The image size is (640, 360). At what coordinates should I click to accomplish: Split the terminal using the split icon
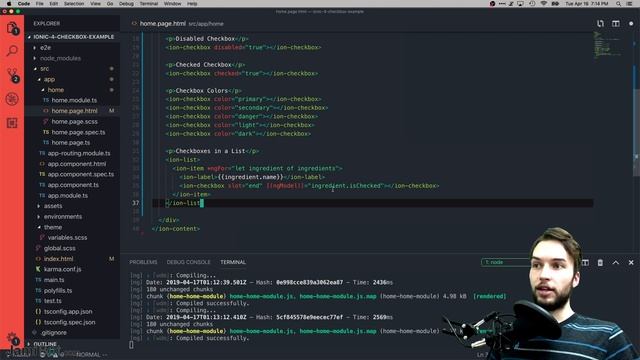[x=585, y=262]
